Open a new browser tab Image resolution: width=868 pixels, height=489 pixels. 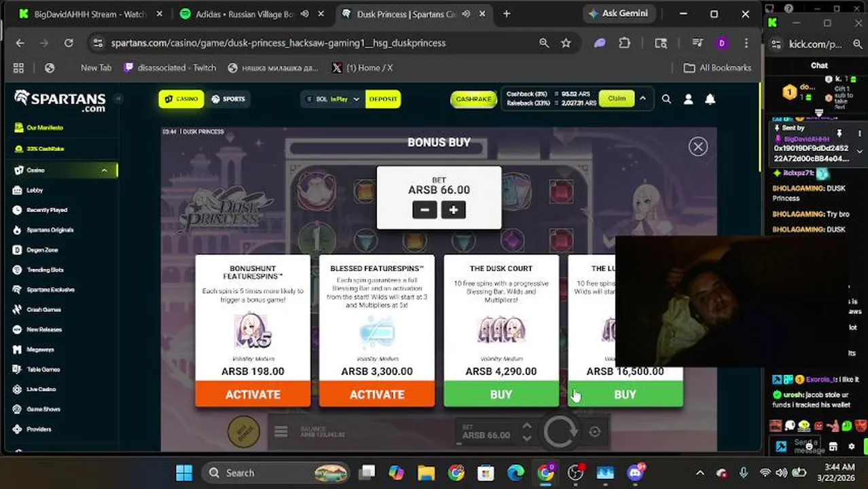point(507,14)
